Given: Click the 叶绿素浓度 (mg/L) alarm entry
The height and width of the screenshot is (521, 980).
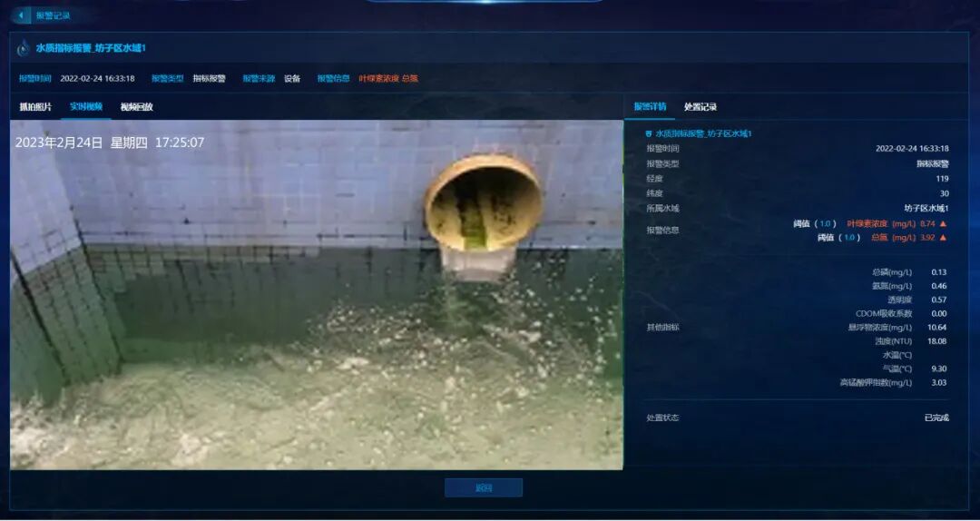Looking at the screenshot, I should (881, 223).
